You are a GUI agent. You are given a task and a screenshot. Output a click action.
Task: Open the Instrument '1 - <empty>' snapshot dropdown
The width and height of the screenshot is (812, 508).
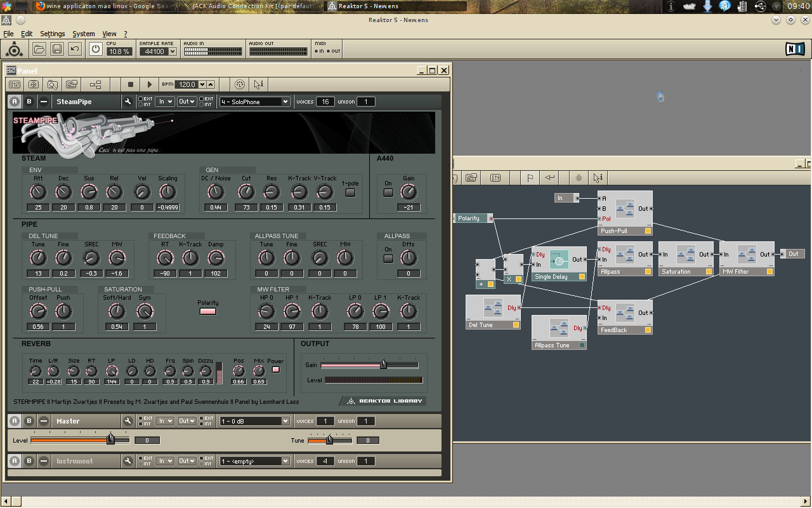254,461
